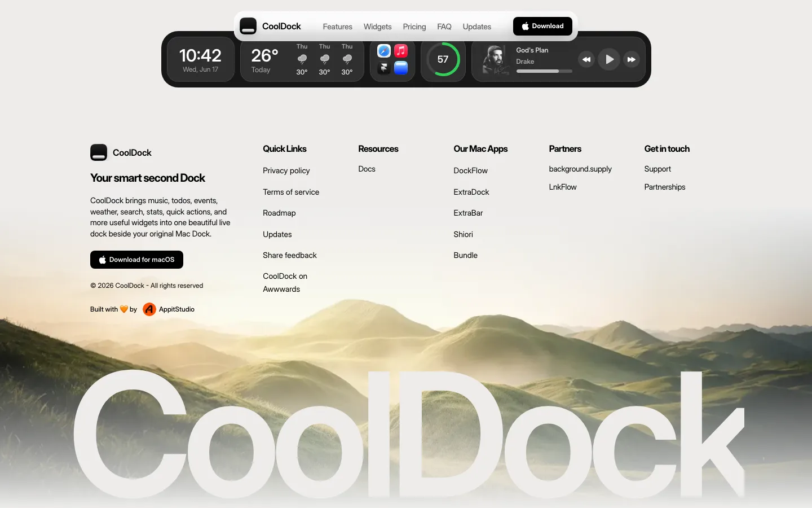
Task: Open the Framer app icon in dock
Action: point(384,68)
